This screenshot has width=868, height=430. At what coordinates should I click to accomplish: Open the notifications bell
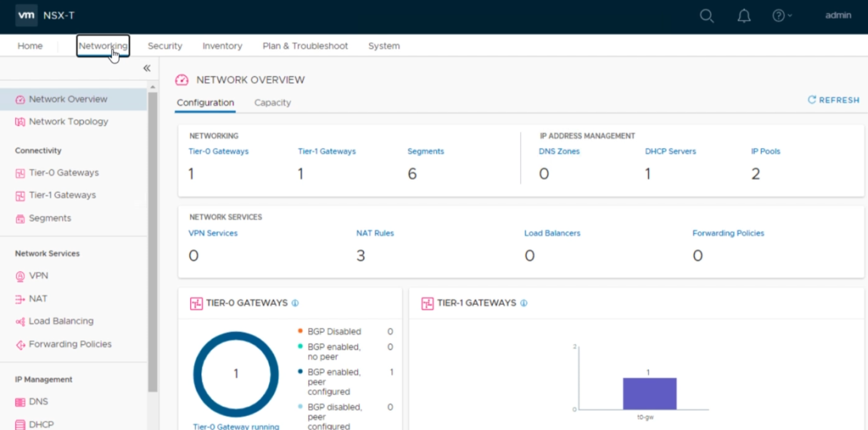tap(744, 16)
